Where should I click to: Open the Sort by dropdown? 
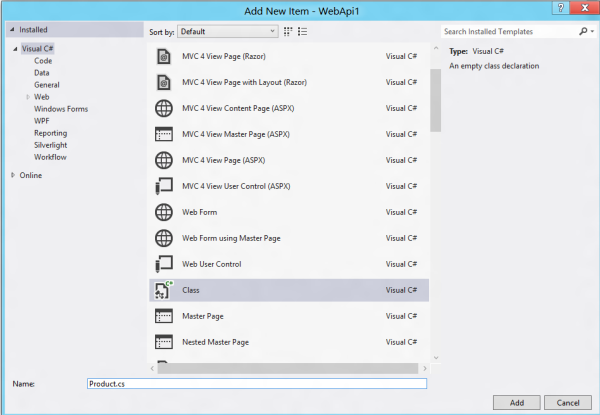tap(228, 32)
